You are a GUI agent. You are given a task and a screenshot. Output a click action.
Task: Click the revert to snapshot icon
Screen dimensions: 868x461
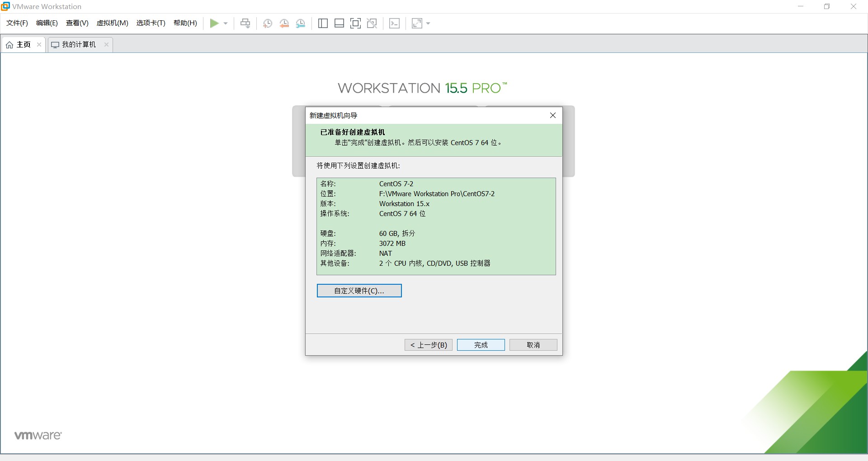[284, 24]
